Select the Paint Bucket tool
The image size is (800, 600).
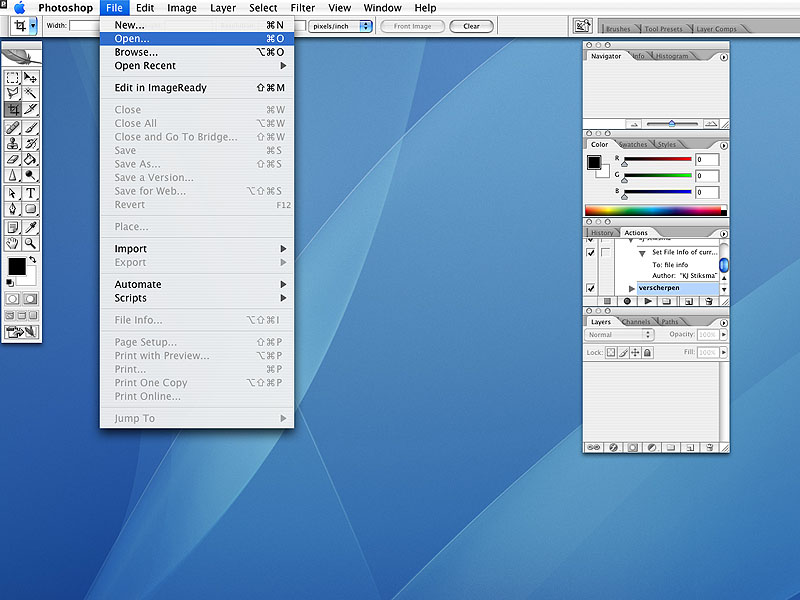(31, 159)
